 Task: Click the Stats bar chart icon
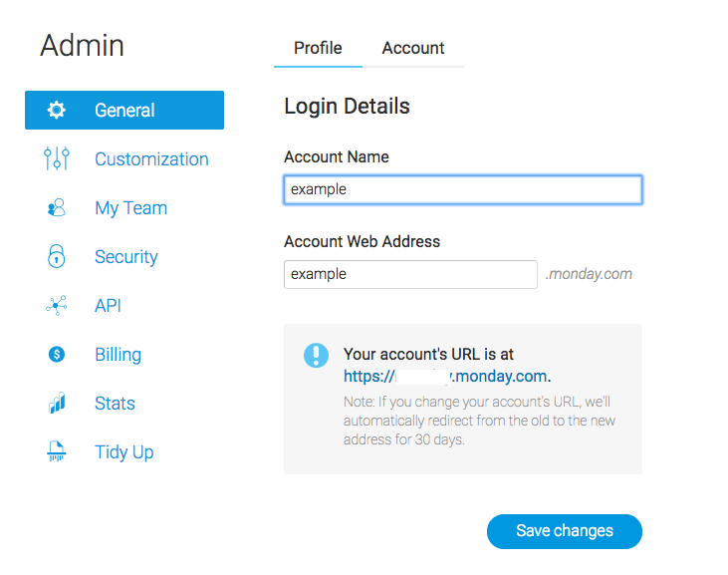pyautogui.click(x=57, y=403)
